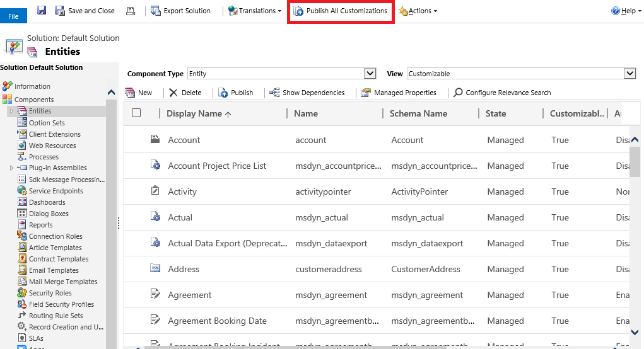Click the Field Security Profiles icon

[x=22, y=304]
